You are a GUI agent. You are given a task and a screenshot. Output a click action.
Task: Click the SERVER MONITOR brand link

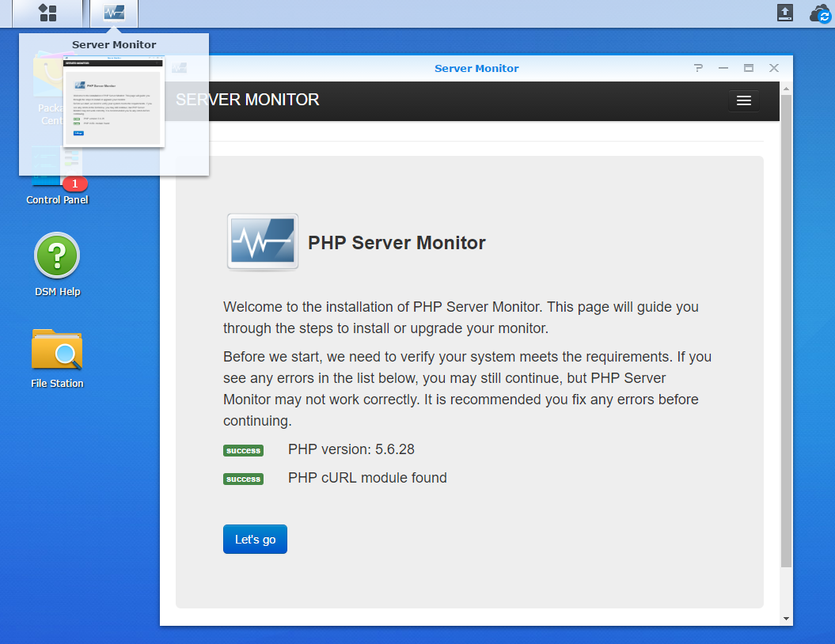[248, 100]
